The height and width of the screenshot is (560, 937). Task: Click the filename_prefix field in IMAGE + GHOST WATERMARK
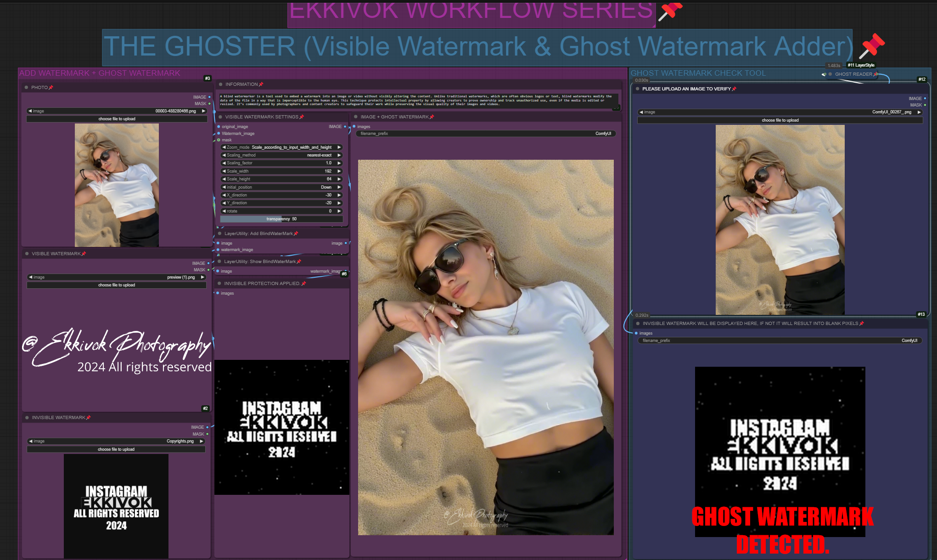pos(485,134)
